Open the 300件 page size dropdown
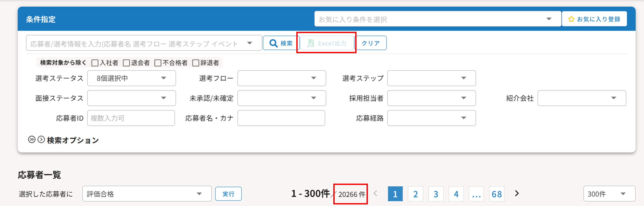The width and height of the screenshot is (644, 206). 609,194
